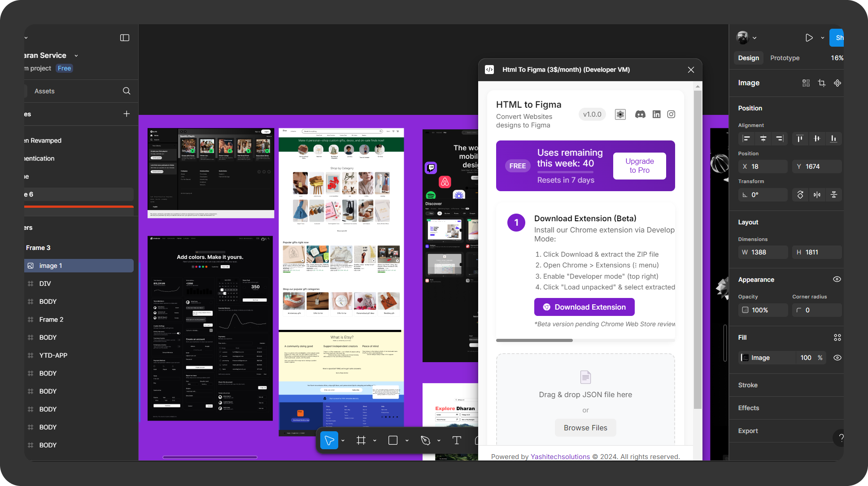Image resolution: width=868 pixels, height=486 pixels.
Task: Search assets with the magnifier icon
Action: 126,91
